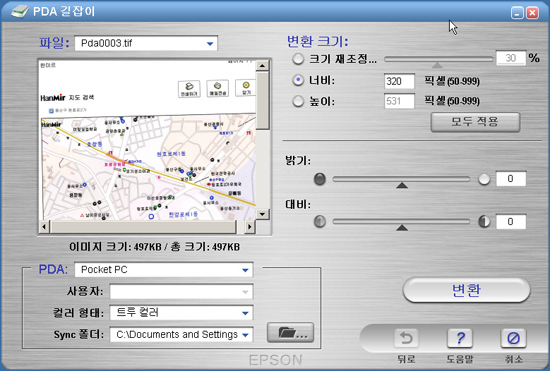Click the brightness value field showing 0

511,179
